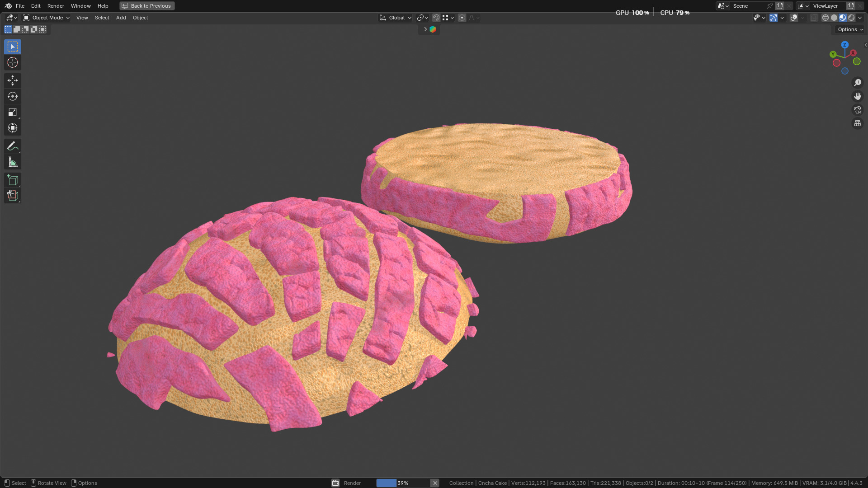This screenshot has width=868, height=488.
Task: Choose the Annotate pencil tool
Action: point(13,146)
